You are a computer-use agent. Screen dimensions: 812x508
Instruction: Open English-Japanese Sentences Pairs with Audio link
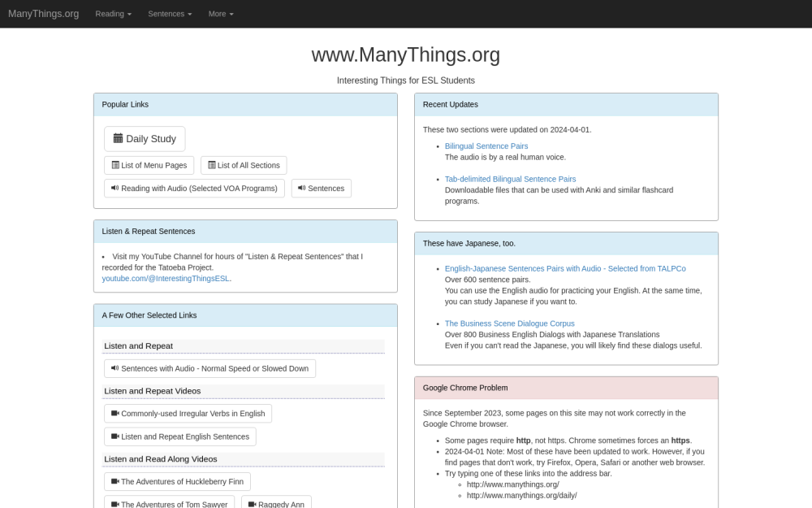point(565,268)
